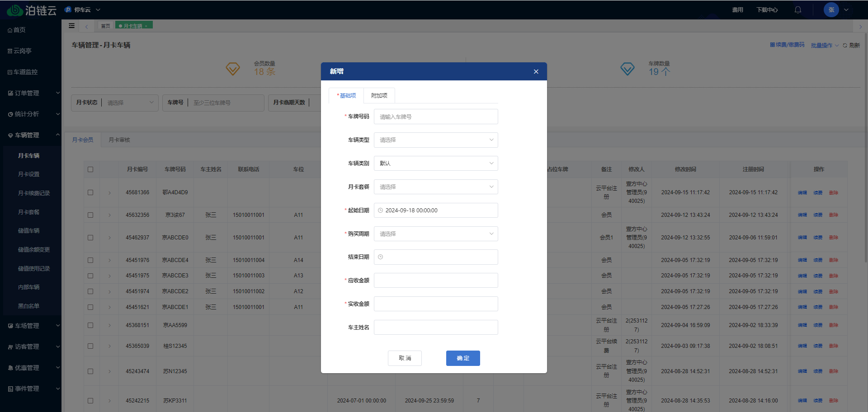Screen dimensions: 868x412
Task: Open the 购买周期 dropdown
Action: [436, 234]
